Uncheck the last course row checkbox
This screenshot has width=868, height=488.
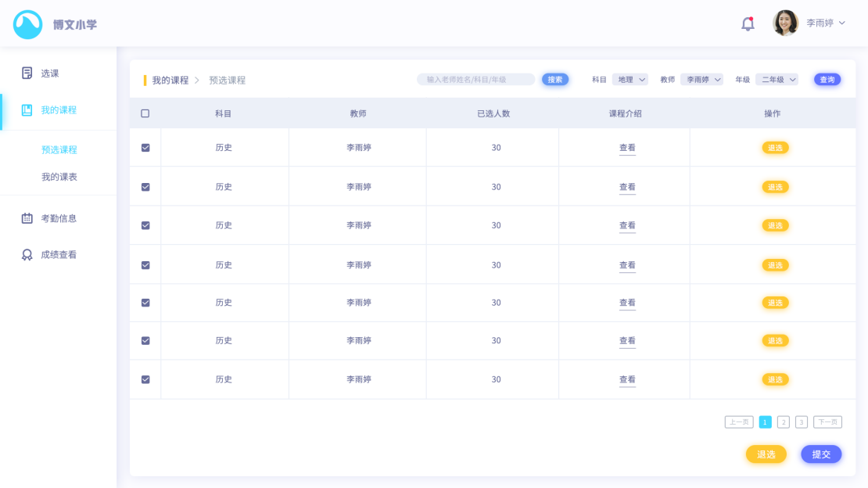145,379
